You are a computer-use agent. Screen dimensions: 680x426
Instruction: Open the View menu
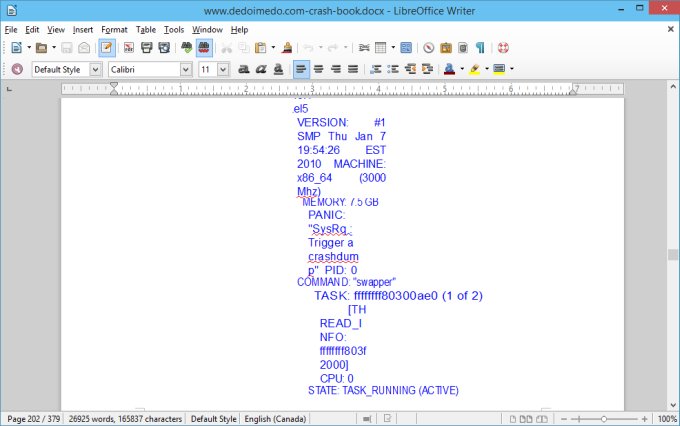pyautogui.click(x=56, y=29)
